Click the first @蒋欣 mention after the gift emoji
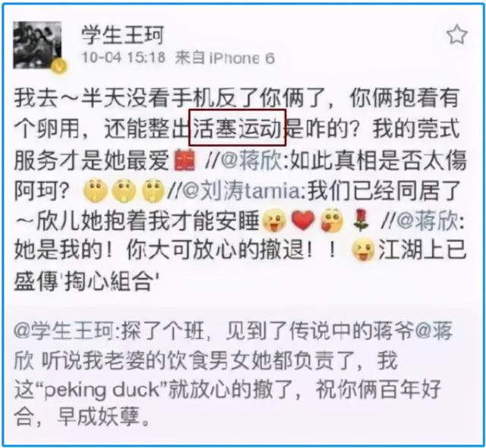486x448 pixels. coord(251,160)
